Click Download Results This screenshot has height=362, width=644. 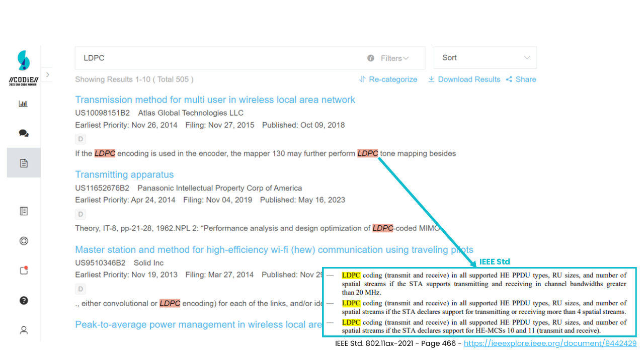464,79
